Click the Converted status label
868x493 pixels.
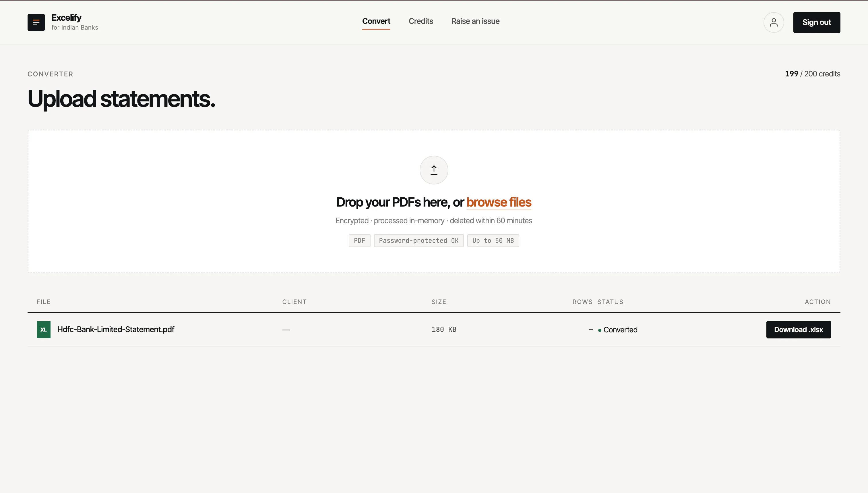coord(620,330)
